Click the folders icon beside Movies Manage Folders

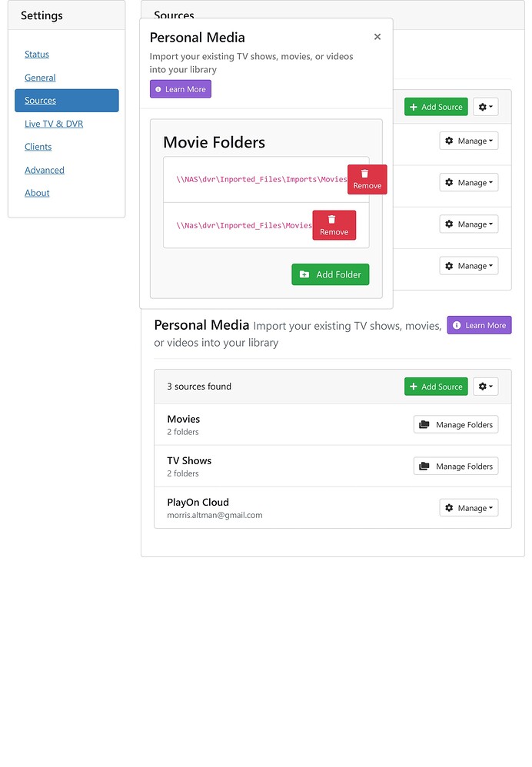click(x=424, y=424)
